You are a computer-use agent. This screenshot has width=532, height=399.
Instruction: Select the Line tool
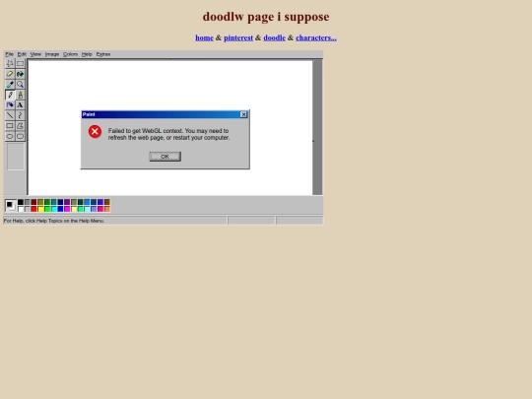click(10, 115)
